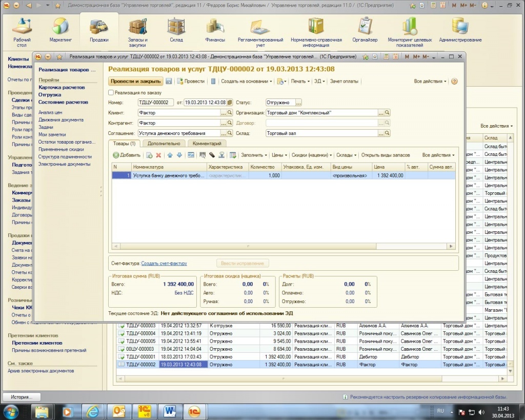
Task: Click the Провести и закрыть button
Action: click(135, 82)
